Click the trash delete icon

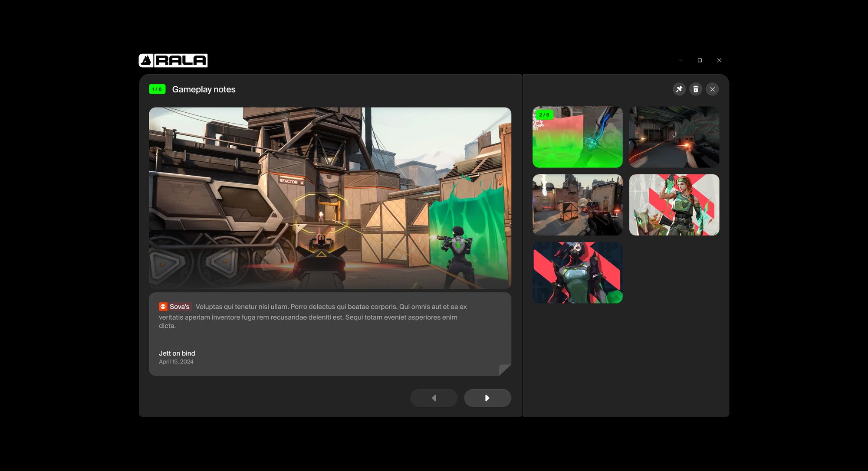pyautogui.click(x=696, y=89)
